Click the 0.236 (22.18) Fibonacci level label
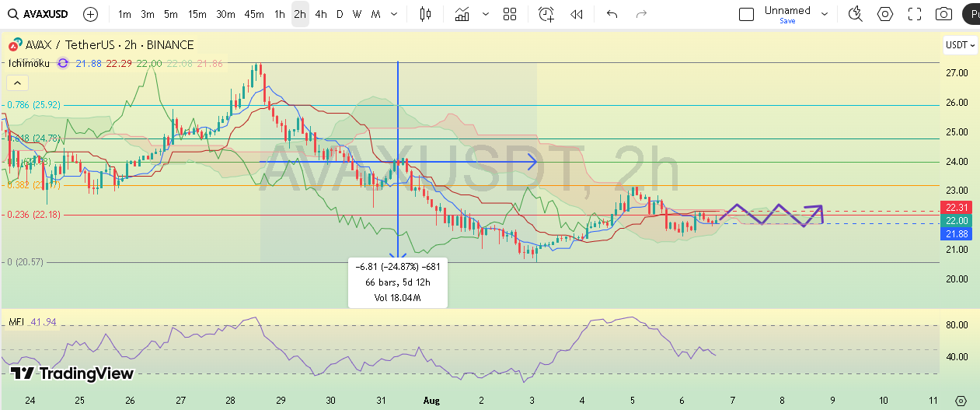 (33, 215)
